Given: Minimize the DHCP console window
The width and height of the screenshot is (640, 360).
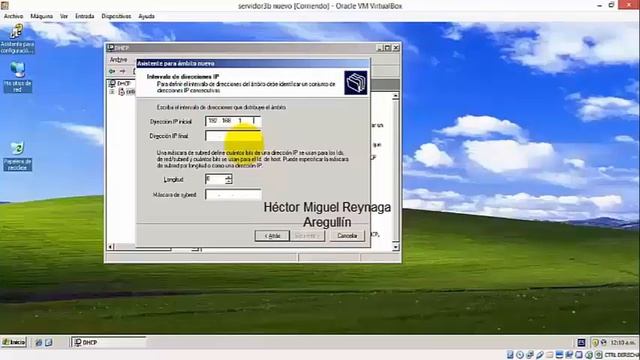Looking at the screenshot, I should pos(380,48).
